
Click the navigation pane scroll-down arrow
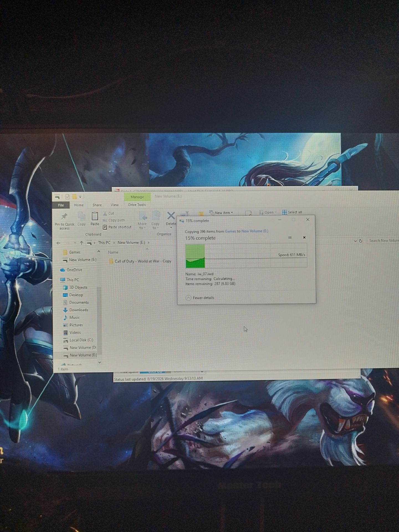pos(99,362)
